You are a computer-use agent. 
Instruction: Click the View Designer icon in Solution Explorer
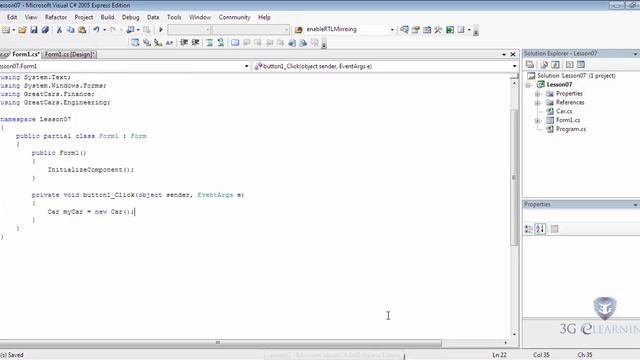[581, 64]
